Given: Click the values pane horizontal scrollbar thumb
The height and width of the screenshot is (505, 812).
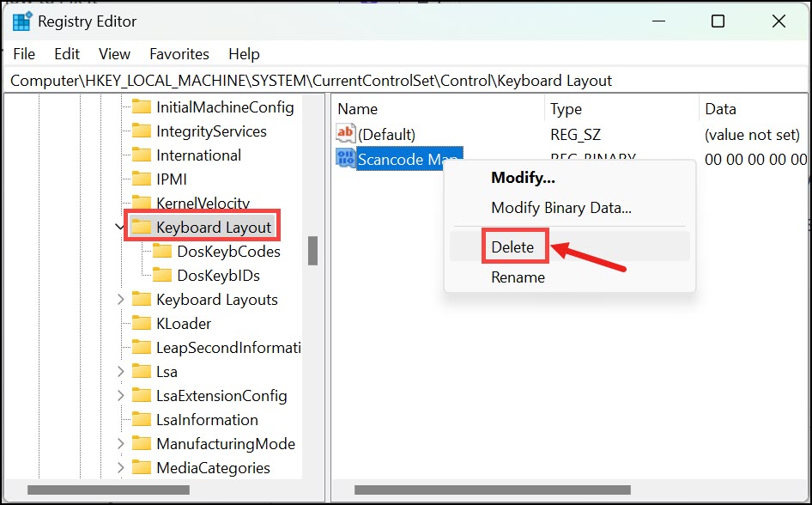Looking at the screenshot, I should [493, 490].
